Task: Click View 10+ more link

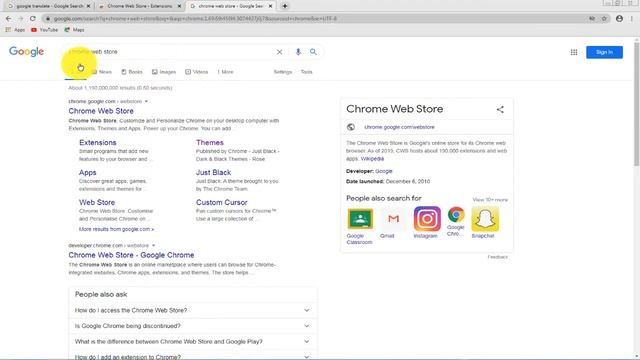Action: (x=490, y=200)
